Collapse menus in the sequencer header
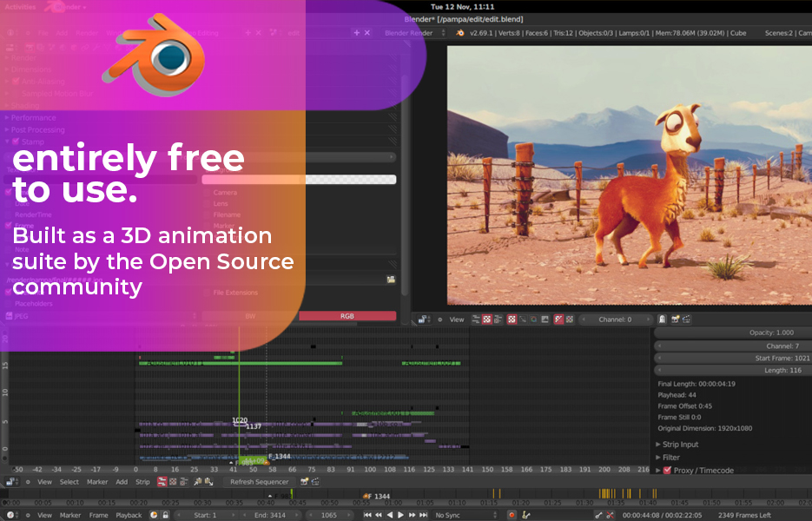The width and height of the screenshot is (812, 521). point(28,482)
